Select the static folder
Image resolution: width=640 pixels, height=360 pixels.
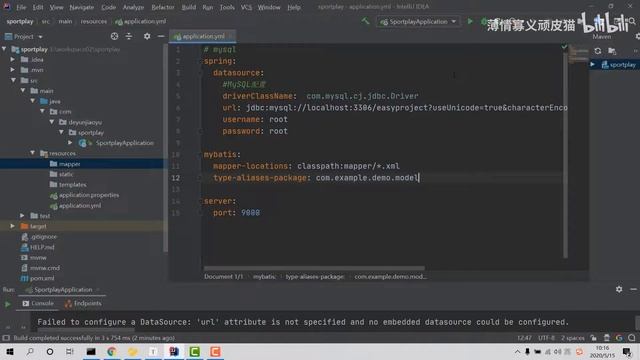pyautogui.click(x=66, y=174)
